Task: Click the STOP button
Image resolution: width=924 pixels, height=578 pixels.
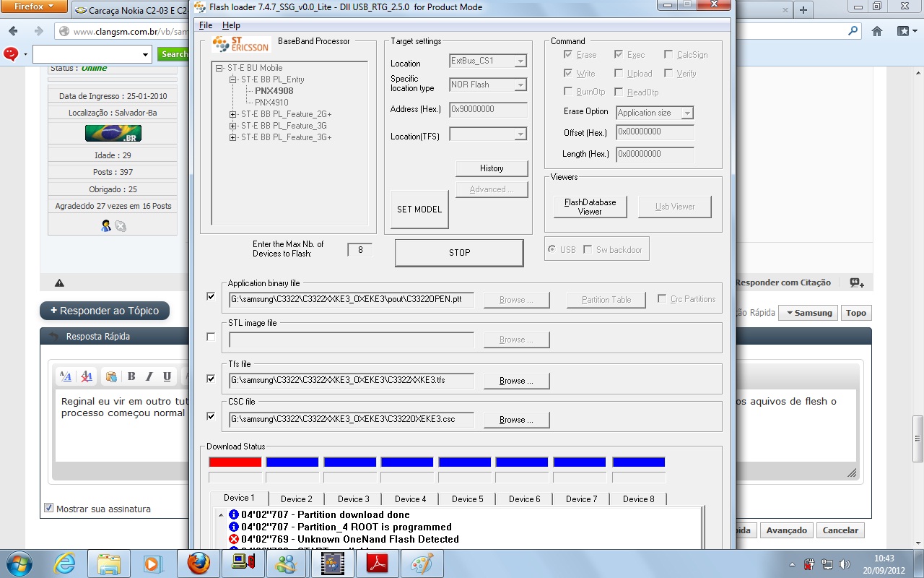Action: (x=459, y=253)
